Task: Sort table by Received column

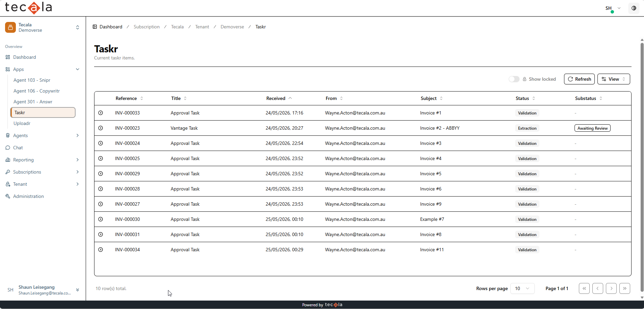Action: pos(279,98)
